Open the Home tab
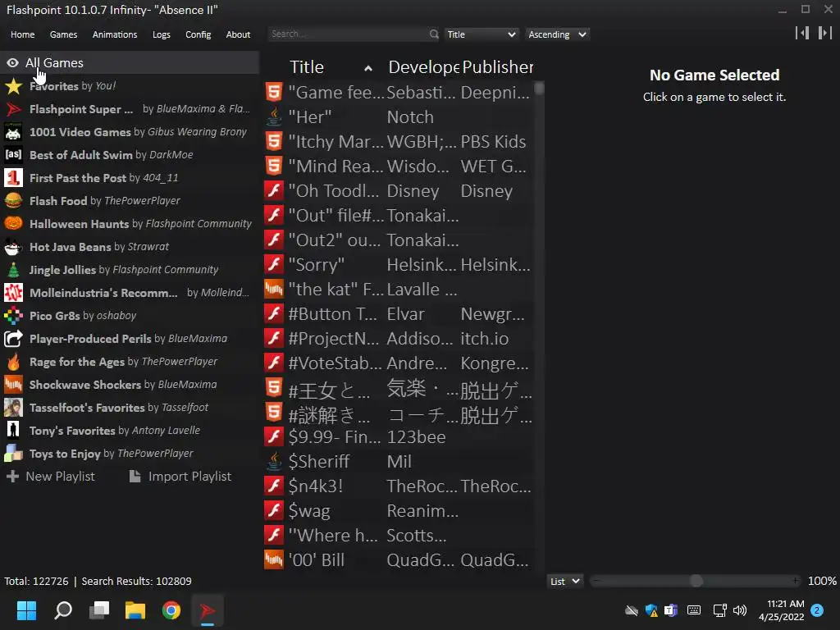The width and height of the screenshot is (840, 630). (x=22, y=34)
